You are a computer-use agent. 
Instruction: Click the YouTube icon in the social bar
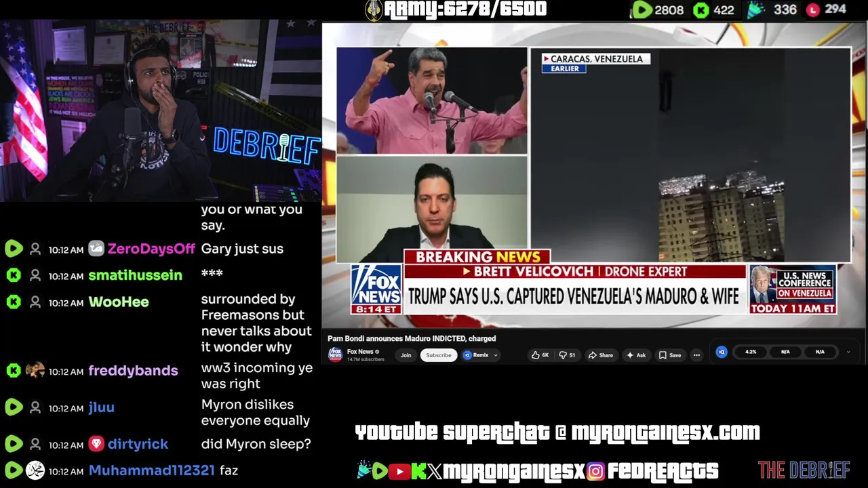click(x=399, y=471)
